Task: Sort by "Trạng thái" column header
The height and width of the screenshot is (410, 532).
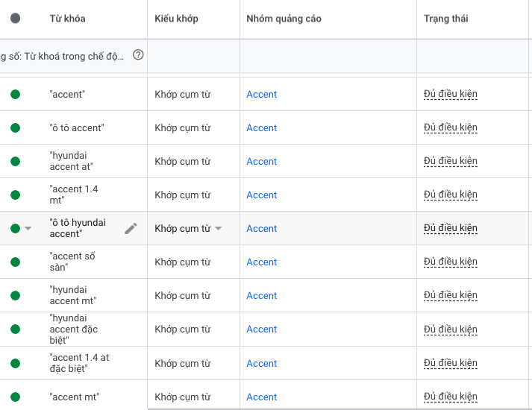Action: click(x=446, y=19)
